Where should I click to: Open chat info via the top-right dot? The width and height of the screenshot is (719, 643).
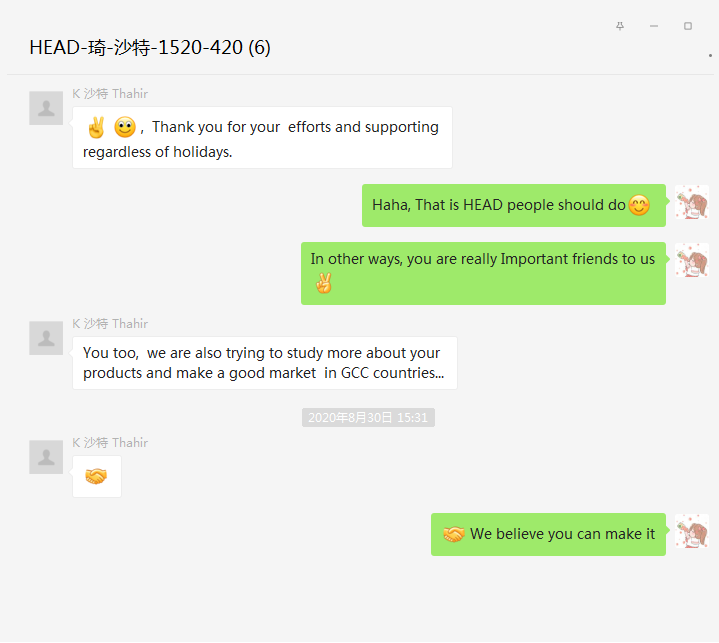(x=709, y=57)
